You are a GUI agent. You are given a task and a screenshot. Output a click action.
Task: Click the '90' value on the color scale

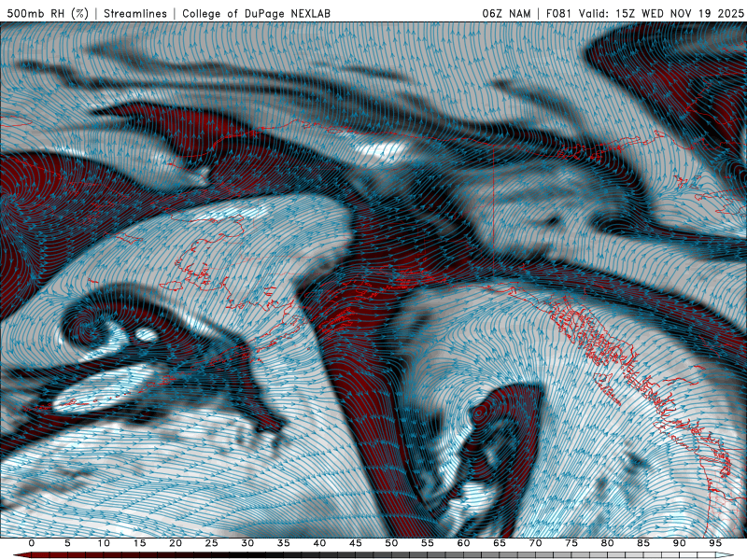coord(680,543)
